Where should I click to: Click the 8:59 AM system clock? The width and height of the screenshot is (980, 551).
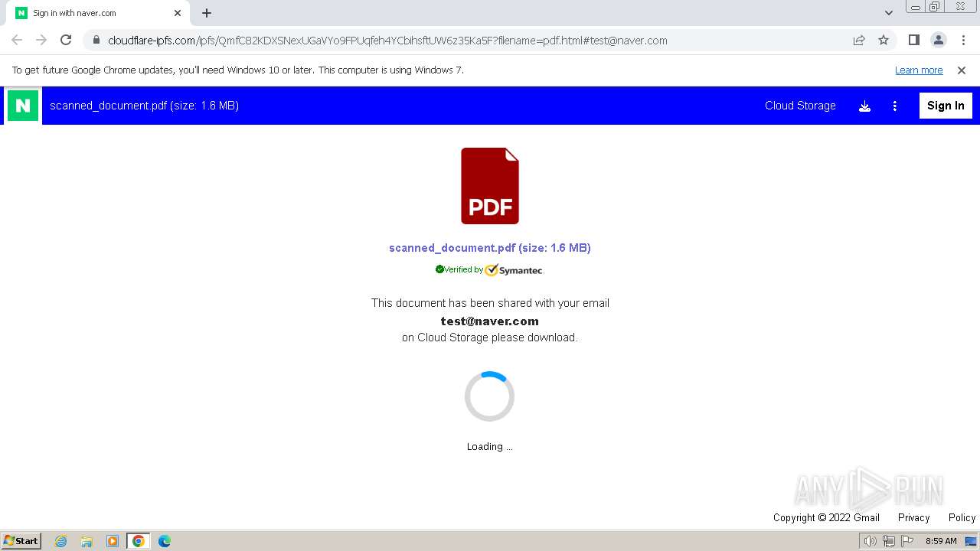pos(941,541)
